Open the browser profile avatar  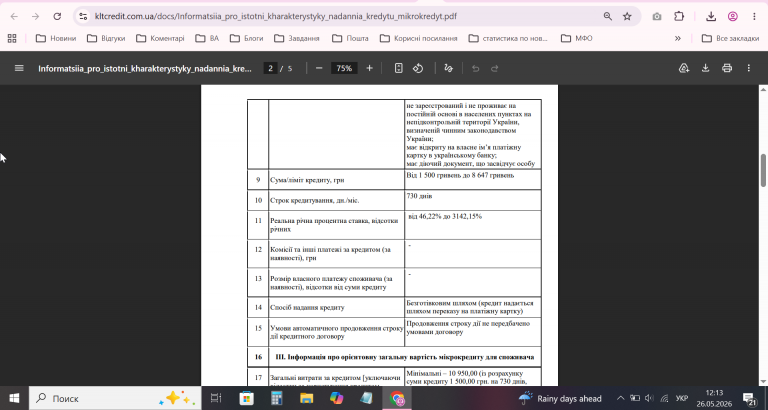click(x=733, y=16)
